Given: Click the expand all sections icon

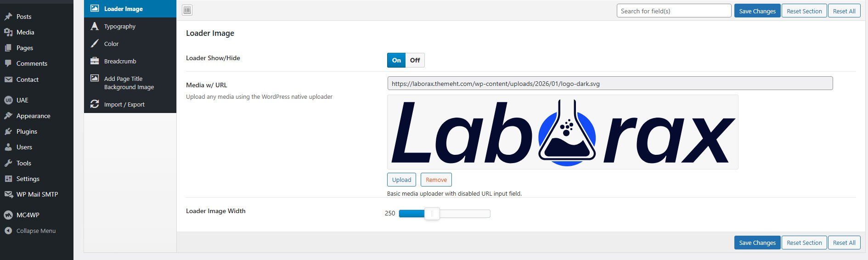Looking at the screenshot, I should click(187, 10).
